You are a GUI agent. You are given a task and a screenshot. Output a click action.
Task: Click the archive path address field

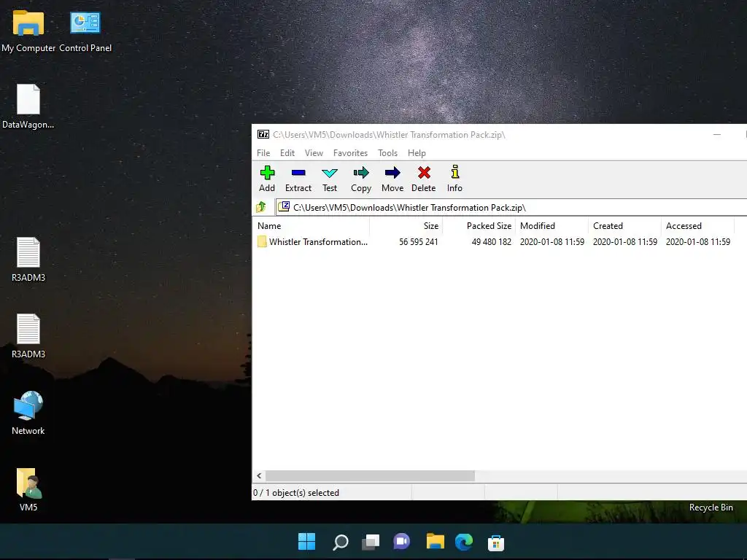[x=511, y=207]
